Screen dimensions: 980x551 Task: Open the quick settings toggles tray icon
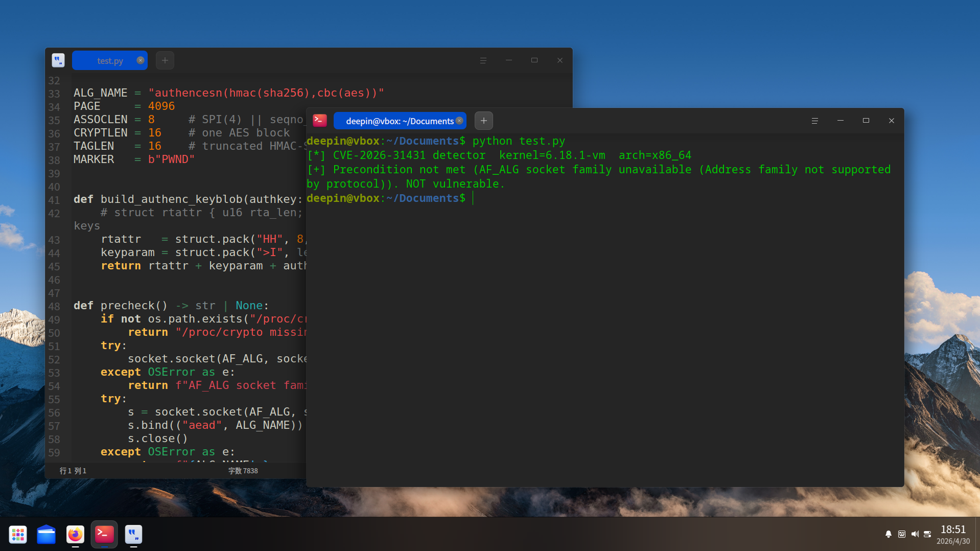click(927, 534)
